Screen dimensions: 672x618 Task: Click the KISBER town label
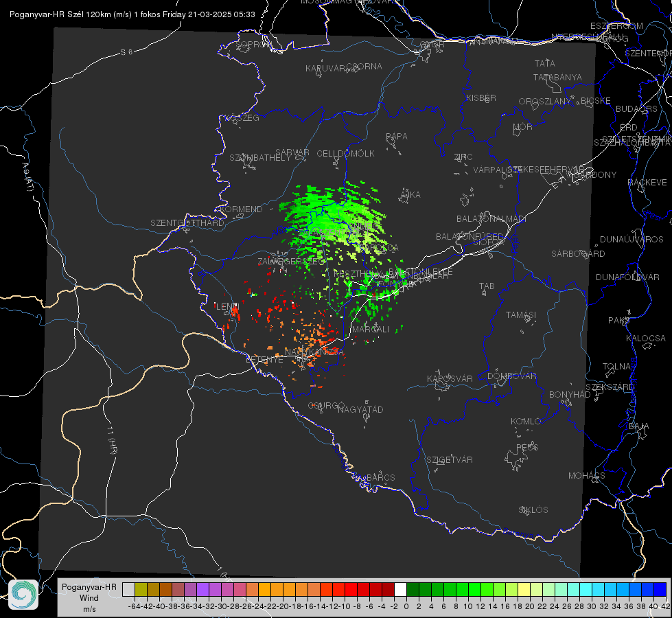(481, 98)
